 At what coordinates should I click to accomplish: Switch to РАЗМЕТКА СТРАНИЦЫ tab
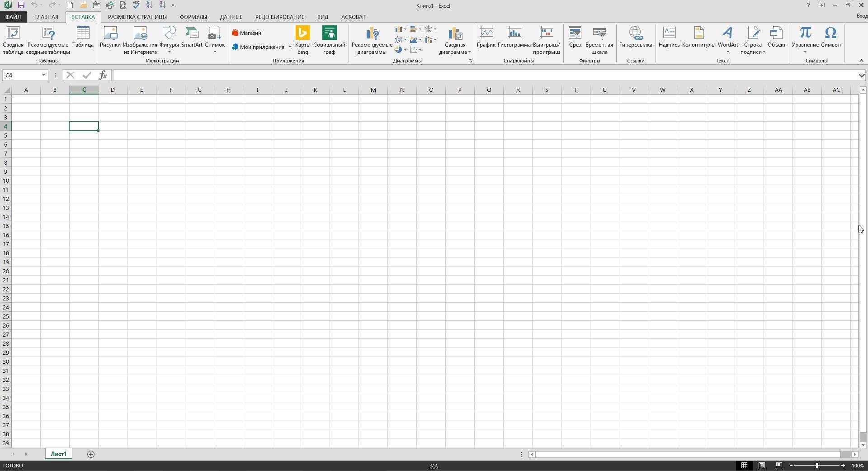pyautogui.click(x=137, y=17)
